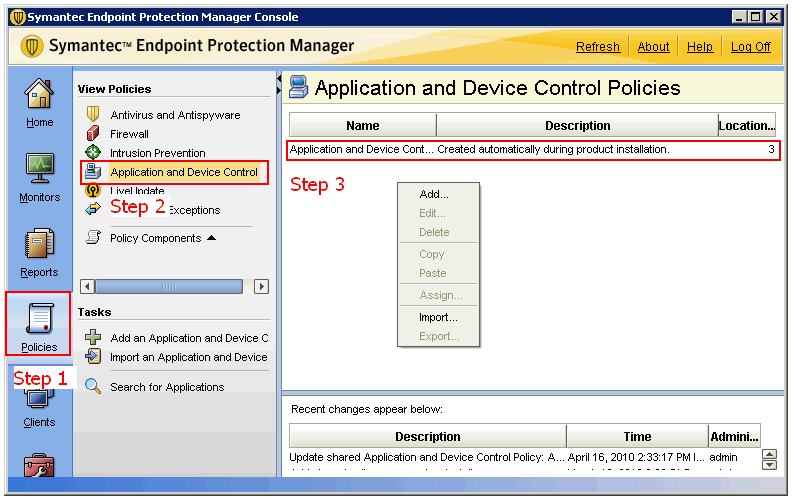Click the left scroll arrow in View Policies

coord(87,286)
